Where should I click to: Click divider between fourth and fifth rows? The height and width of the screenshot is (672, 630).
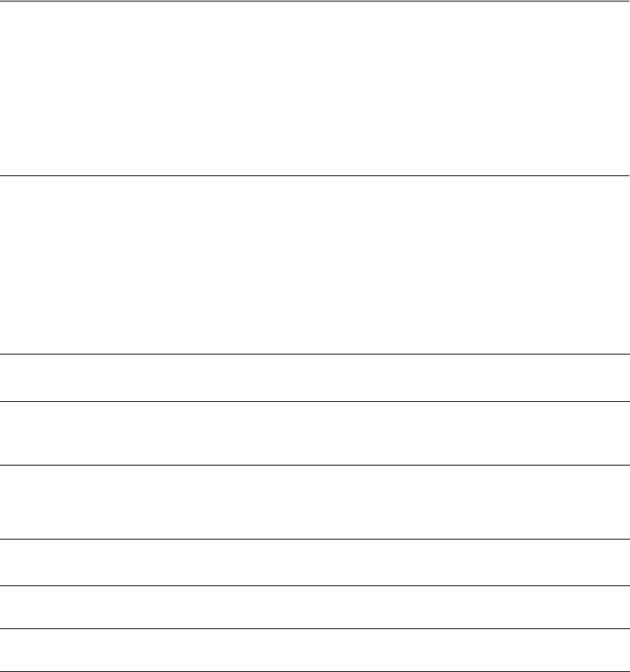tap(315, 465)
